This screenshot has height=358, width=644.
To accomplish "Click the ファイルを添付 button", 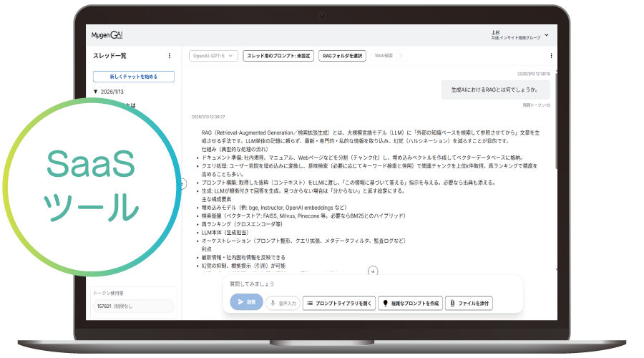I will pos(469,304).
